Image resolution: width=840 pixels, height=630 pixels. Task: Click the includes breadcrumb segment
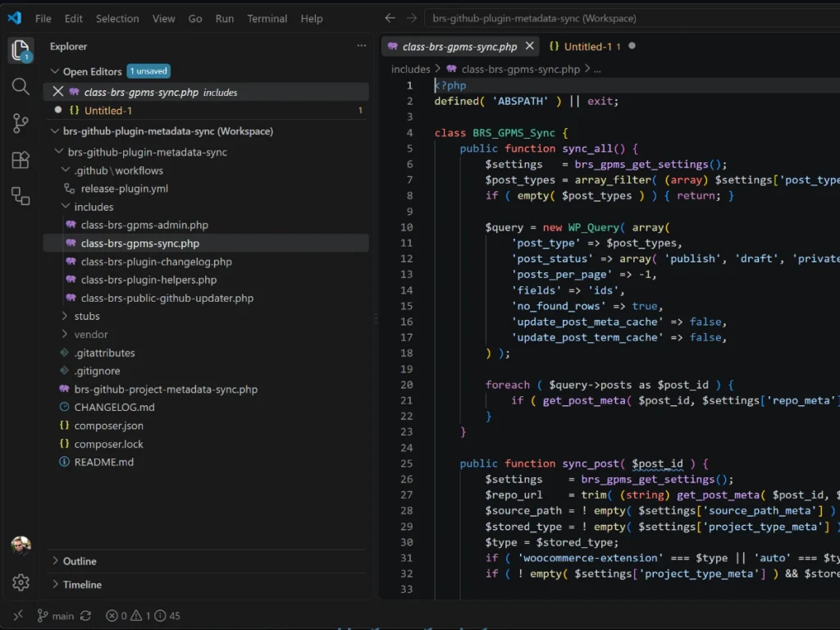coord(410,69)
